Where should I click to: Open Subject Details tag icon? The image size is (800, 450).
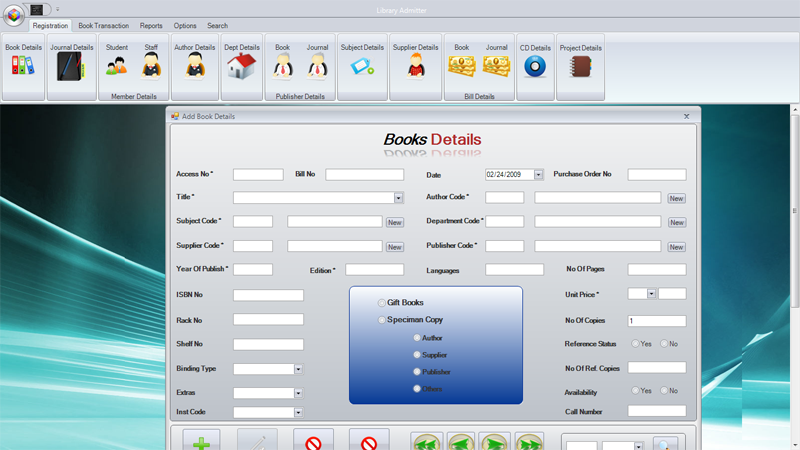point(362,66)
